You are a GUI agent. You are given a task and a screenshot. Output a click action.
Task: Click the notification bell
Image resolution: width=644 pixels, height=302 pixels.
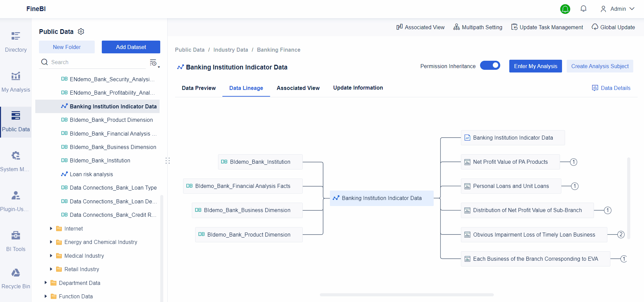pos(583,8)
